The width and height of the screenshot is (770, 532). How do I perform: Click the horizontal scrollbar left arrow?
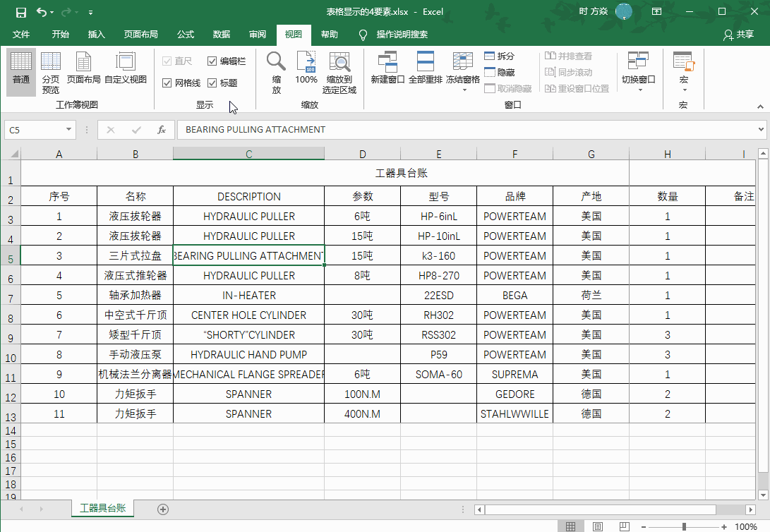480,509
